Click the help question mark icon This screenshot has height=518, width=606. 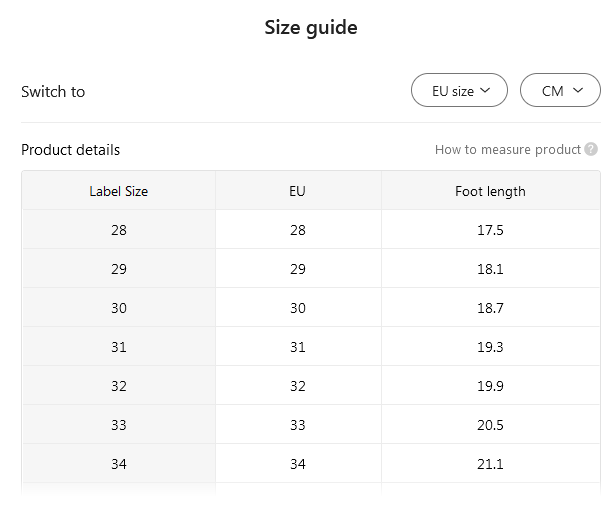[591, 150]
